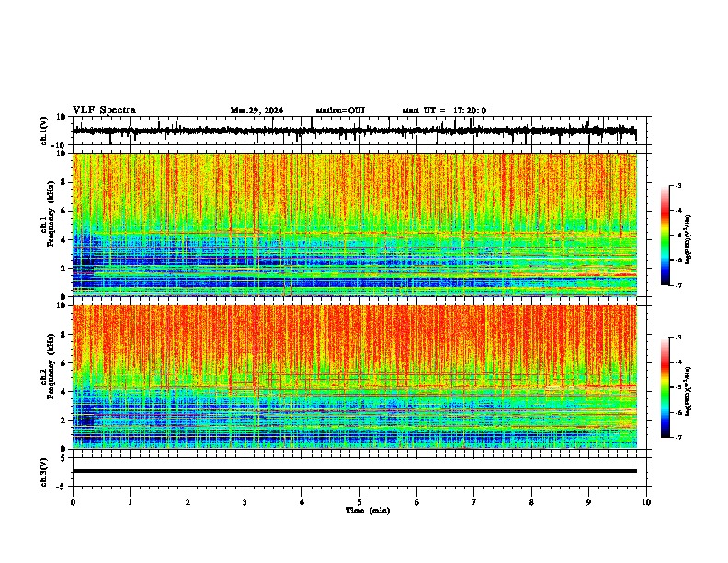Click time axis tick label 6

point(417,502)
